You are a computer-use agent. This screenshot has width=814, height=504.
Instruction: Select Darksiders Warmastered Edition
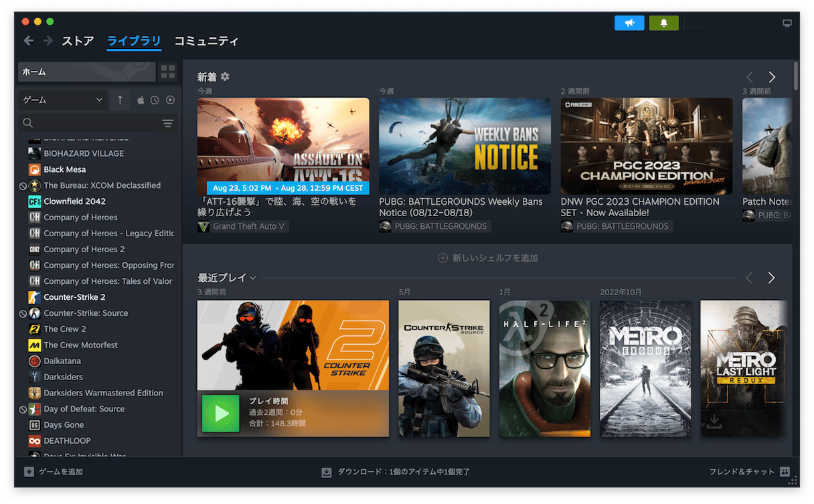(x=103, y=393)
